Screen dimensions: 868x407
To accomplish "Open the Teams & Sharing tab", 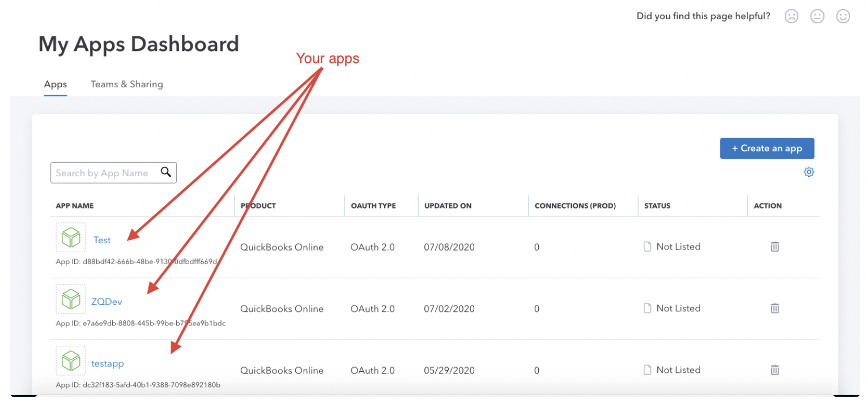I will point(127,84).
